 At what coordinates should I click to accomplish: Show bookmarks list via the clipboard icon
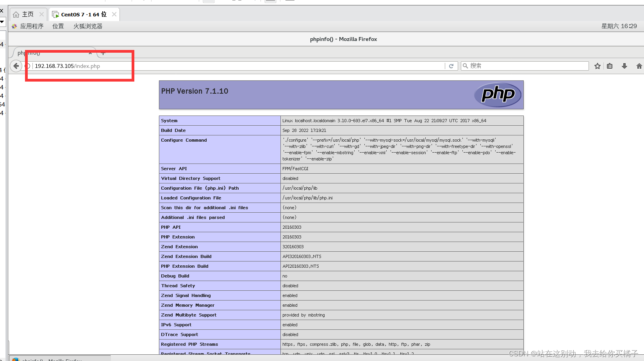610,66
